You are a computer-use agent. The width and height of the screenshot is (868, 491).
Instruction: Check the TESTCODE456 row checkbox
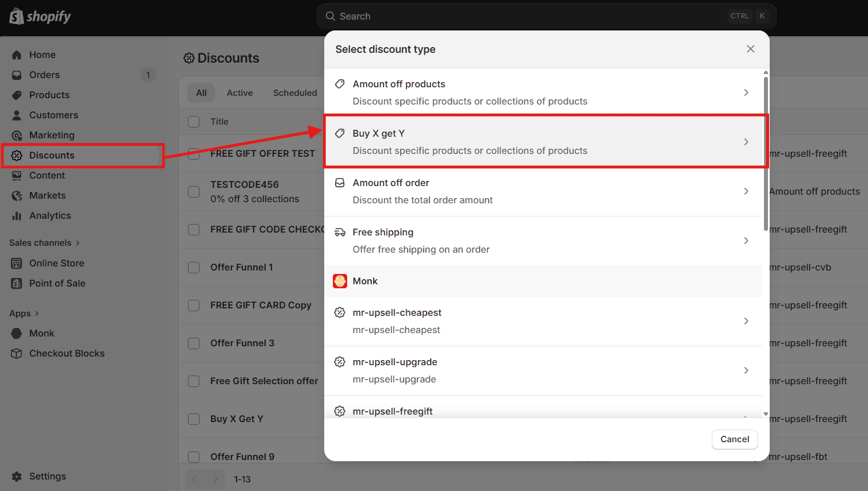pyautogui.click(x=193, y=191)
